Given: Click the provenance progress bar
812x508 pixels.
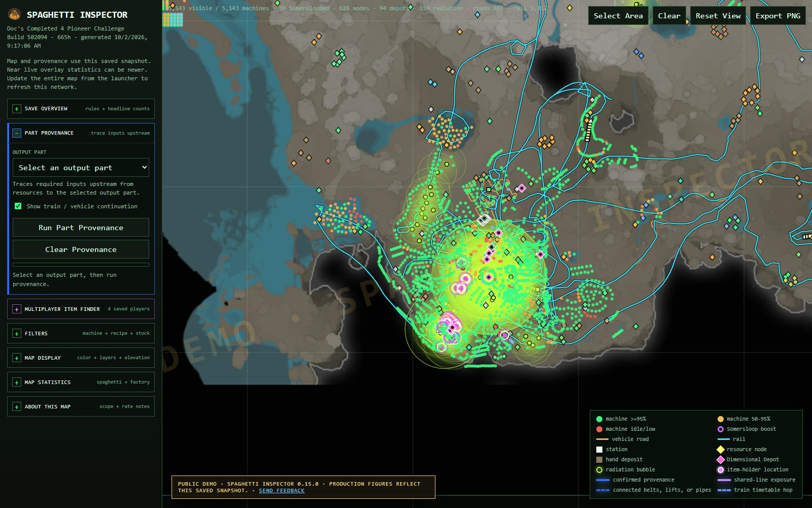Looking at the screenshot, I should (x=81, y=265).
